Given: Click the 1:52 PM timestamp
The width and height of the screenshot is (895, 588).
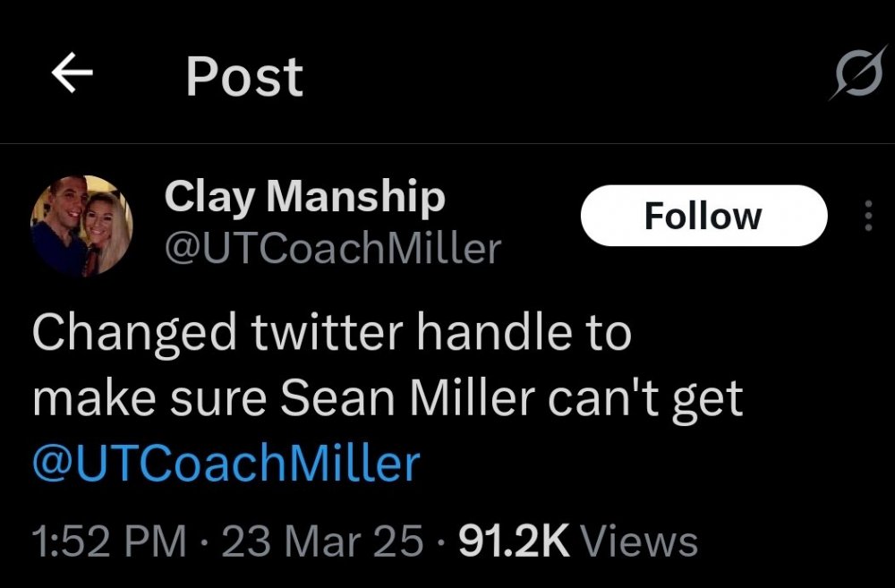Looking at the screenshot, I should 109,541.
